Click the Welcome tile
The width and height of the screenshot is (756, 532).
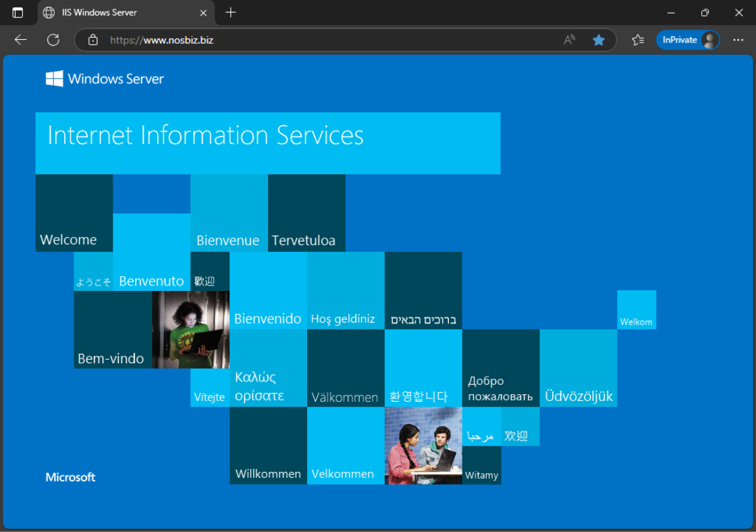[x=74, y=213]
